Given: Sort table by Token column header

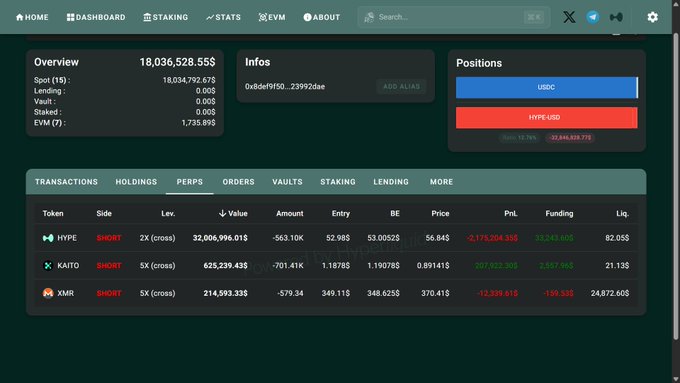Looking at the screenshot, I should tap(53, 213).
